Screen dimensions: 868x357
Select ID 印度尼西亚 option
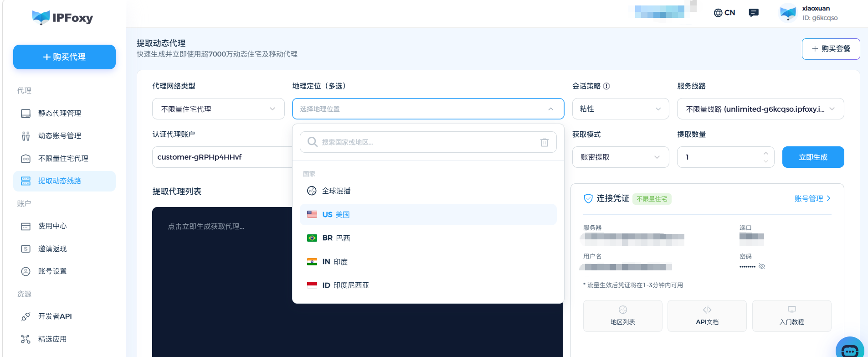click(428, 285)
